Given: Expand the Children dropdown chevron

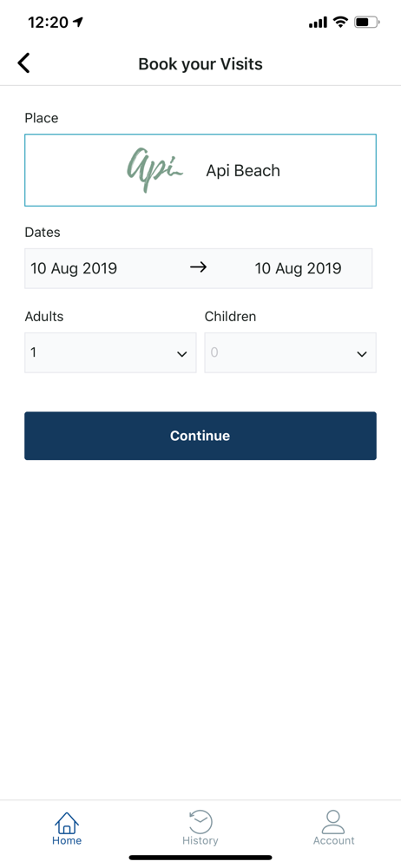Looking at the screenshot, I should (362, 354).
